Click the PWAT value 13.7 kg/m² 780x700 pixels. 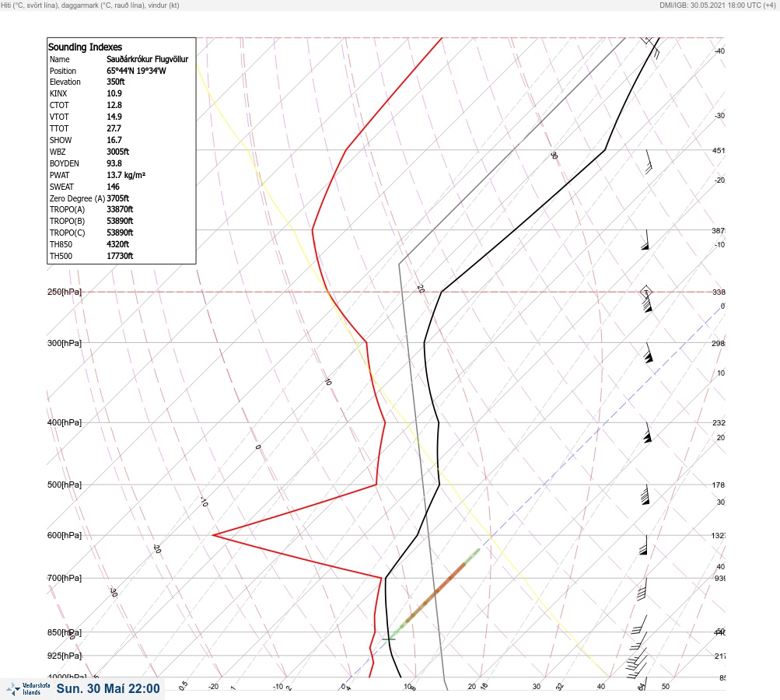(126, 175)
